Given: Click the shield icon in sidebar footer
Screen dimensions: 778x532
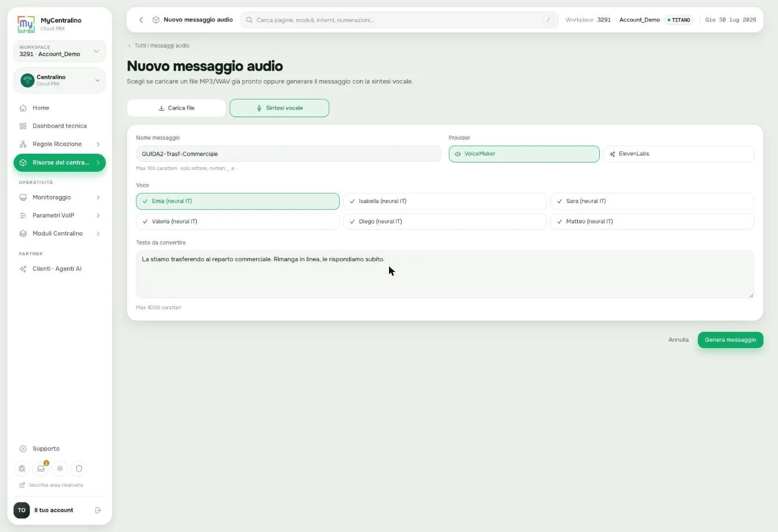Looking at the screenshot, I should pyautogui.click(x=79, y=468).
